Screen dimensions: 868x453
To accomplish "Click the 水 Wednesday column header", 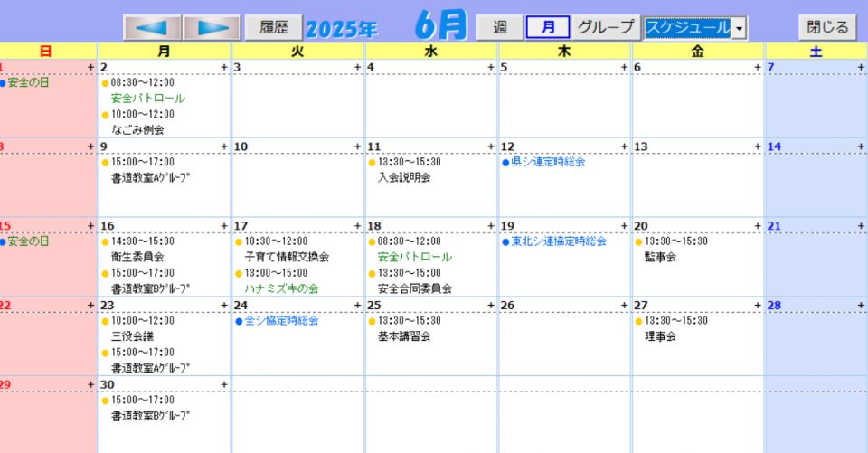I will point(430,51).
